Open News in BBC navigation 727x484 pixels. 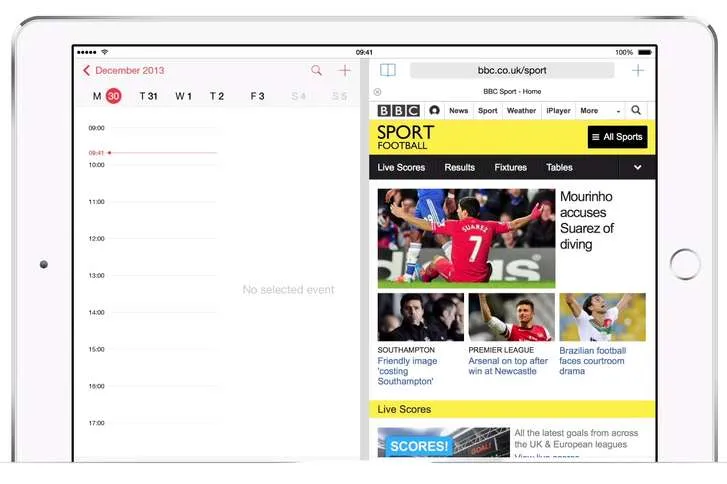pos(459,110)
